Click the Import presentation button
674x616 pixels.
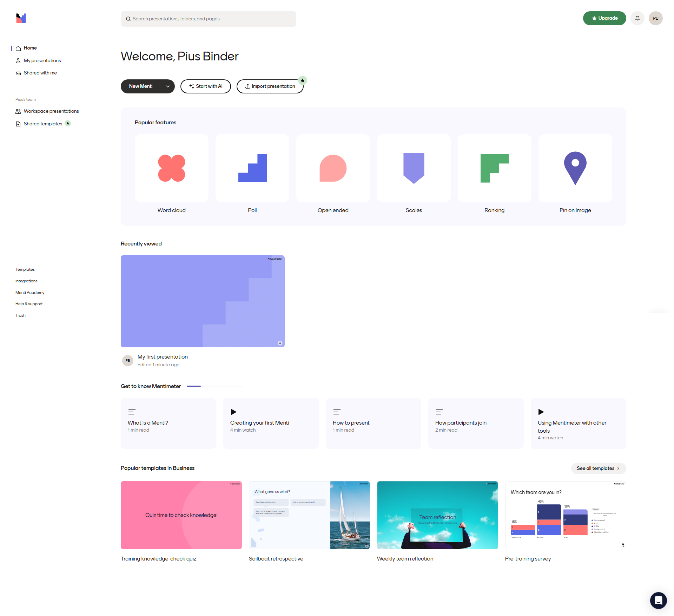tap(270, 86)
